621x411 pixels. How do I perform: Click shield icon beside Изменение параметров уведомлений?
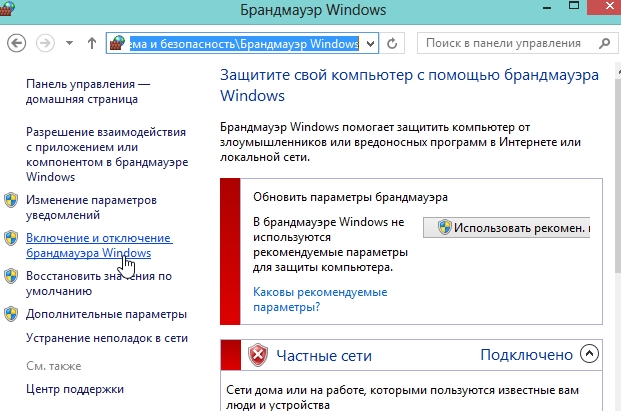pos(11,200)
